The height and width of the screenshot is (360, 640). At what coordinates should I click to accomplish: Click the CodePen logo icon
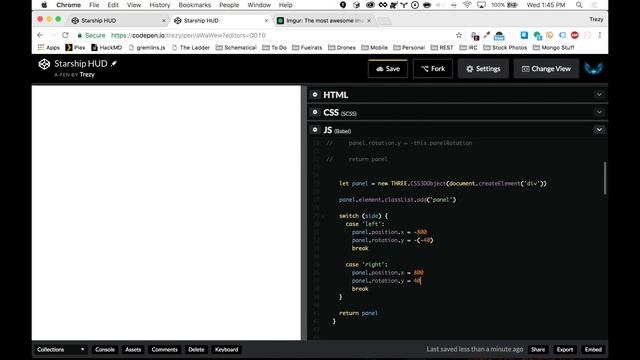[44, 64]
